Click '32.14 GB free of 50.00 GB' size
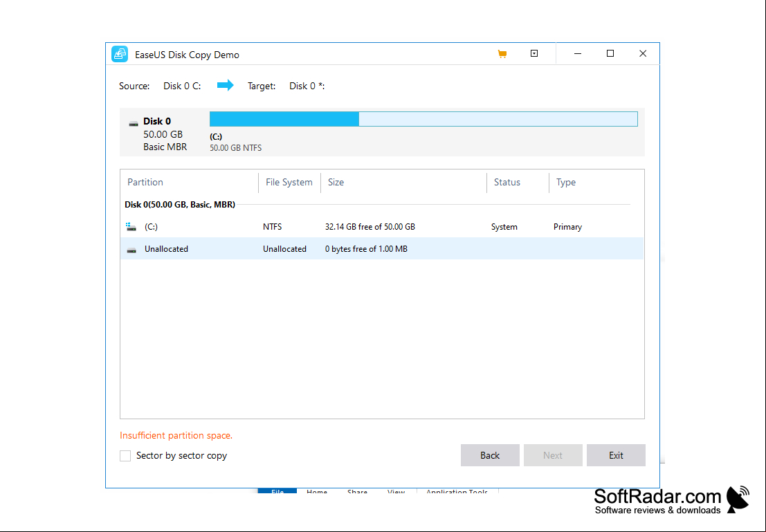Viewport: 766px width, 532px height. click(370, 227)
